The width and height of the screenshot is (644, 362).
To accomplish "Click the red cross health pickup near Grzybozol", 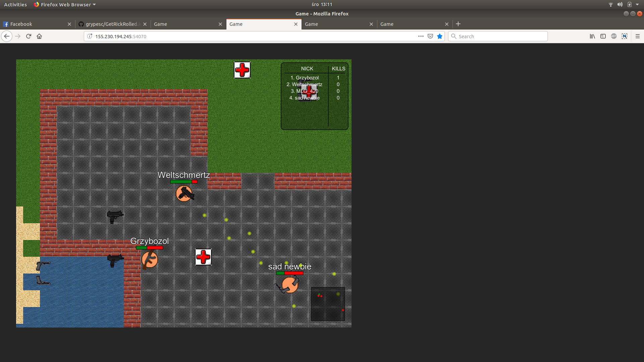I will [x=203, y=257].
